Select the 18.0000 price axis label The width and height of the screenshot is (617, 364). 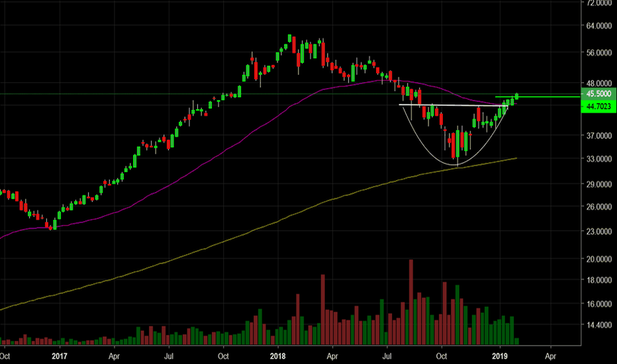click(x=599, y=280)
